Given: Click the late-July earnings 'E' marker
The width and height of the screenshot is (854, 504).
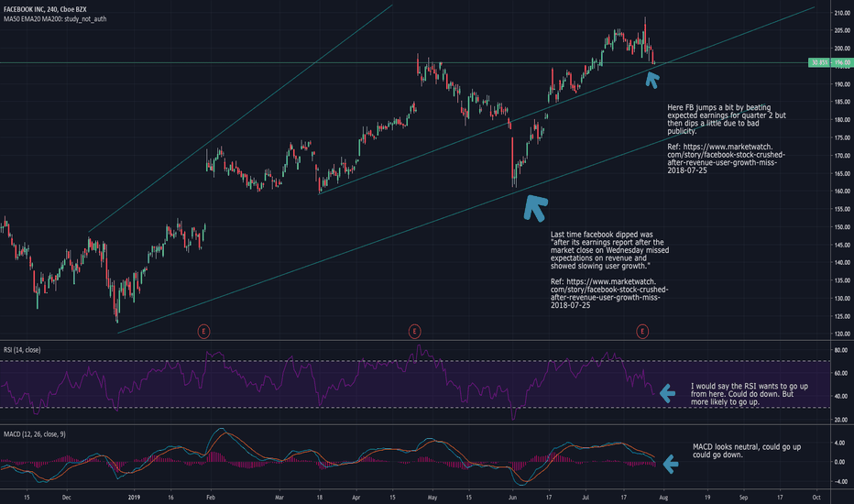Looking at the screenshot, I should coord(642,331).
